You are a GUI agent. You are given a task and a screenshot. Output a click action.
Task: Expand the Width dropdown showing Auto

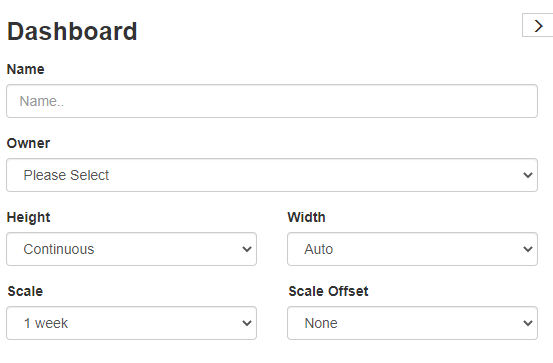(x=412, y=249)
